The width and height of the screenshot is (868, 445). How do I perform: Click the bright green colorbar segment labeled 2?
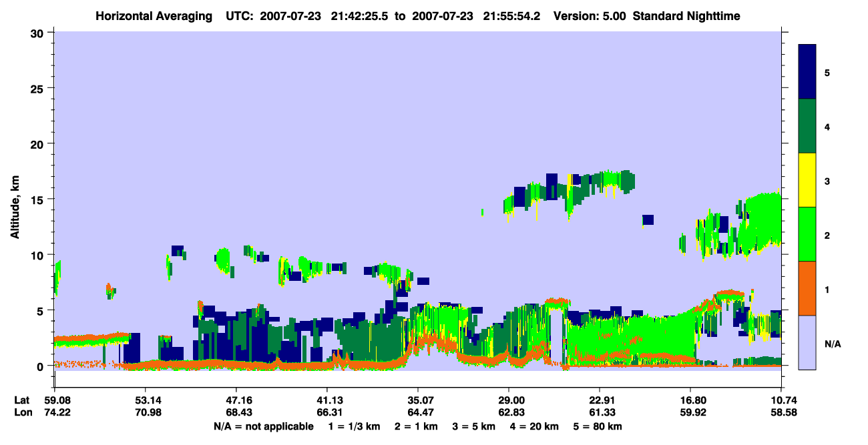pyautogui.click(x=807, y=234)
